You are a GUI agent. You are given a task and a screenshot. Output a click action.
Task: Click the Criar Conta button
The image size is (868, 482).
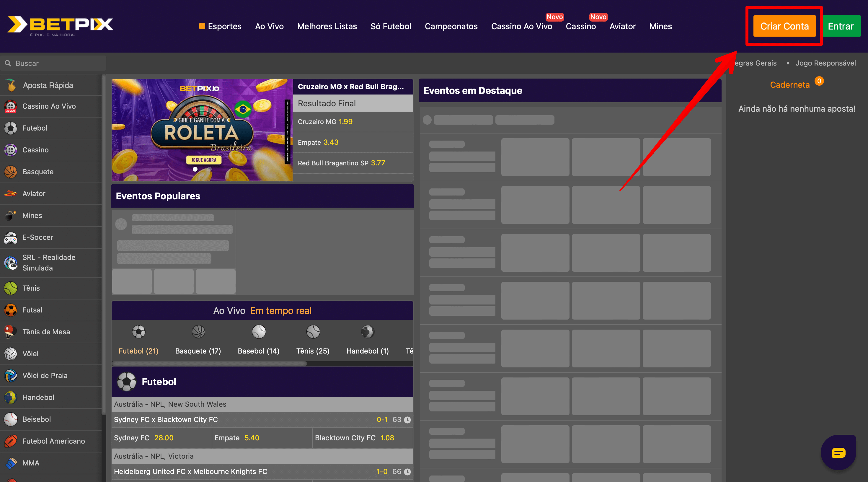click(784, 26)
